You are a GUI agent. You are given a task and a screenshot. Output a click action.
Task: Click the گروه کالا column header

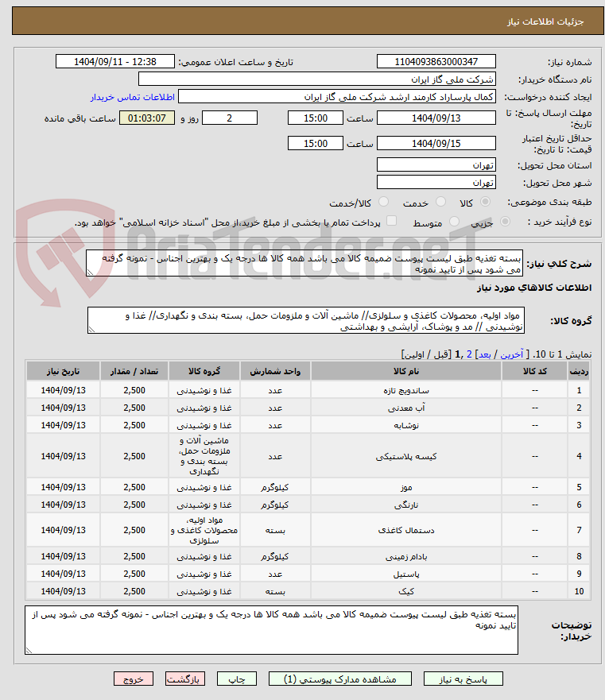tap(204, 371)
